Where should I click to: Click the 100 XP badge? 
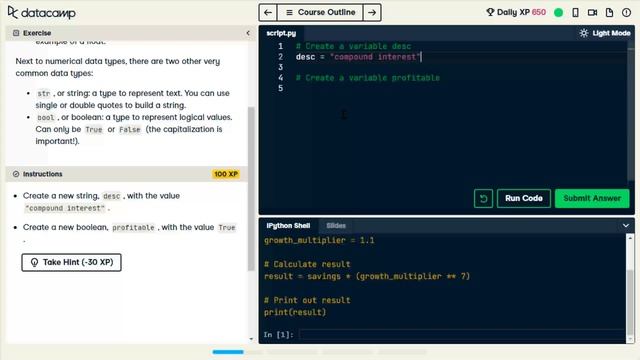tap(226, 174)
